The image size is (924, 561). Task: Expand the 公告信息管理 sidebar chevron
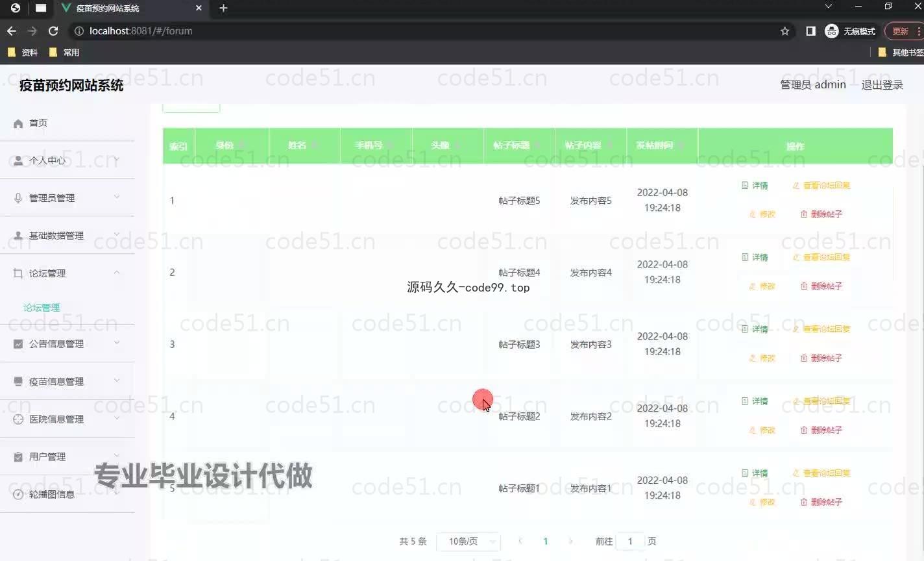117,343
